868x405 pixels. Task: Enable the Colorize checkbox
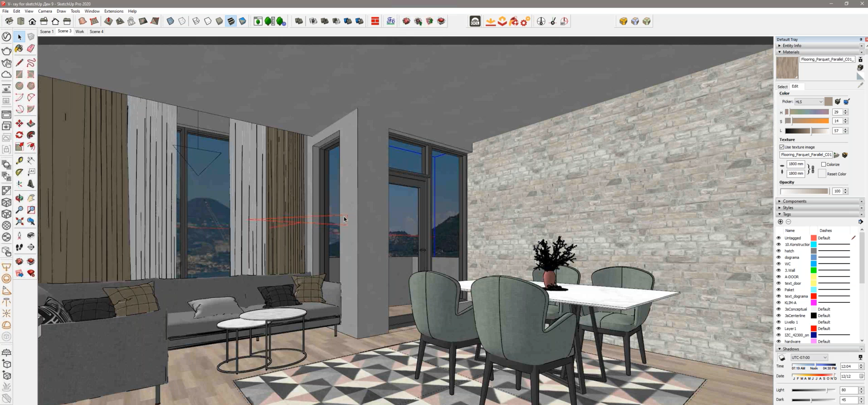pos(824,164)
